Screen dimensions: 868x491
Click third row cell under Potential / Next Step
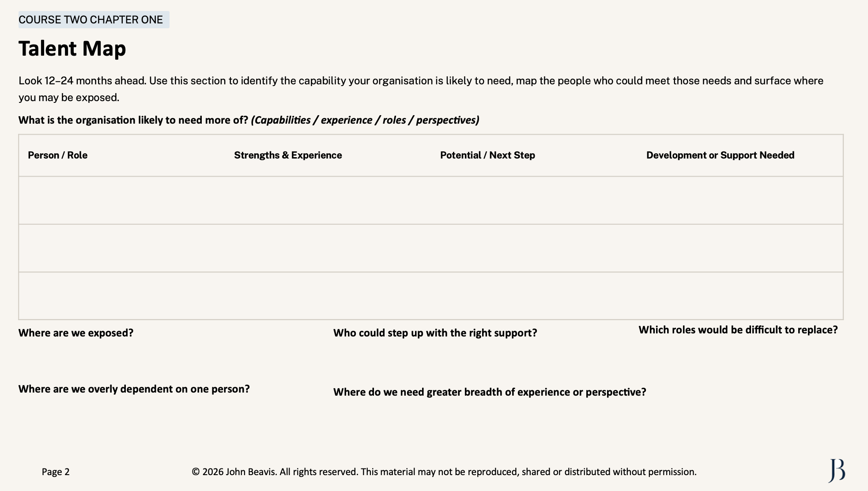pos(534,296)
